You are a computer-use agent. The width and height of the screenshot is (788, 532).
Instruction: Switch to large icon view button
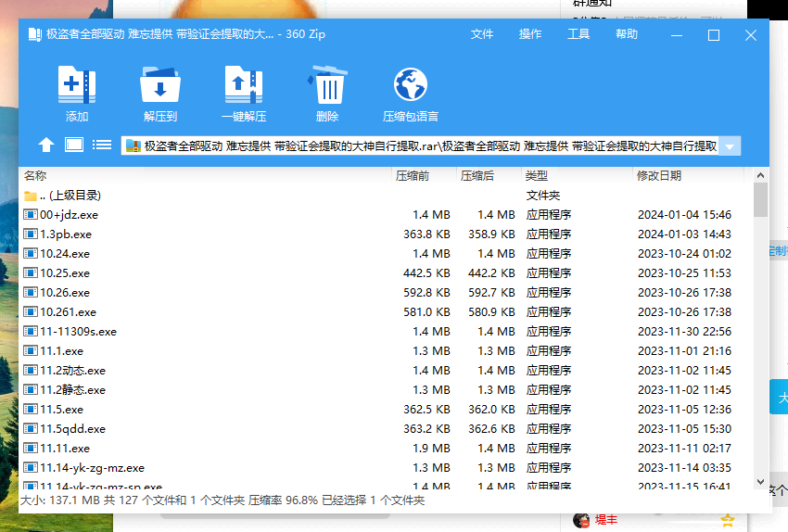pos(74,145)
